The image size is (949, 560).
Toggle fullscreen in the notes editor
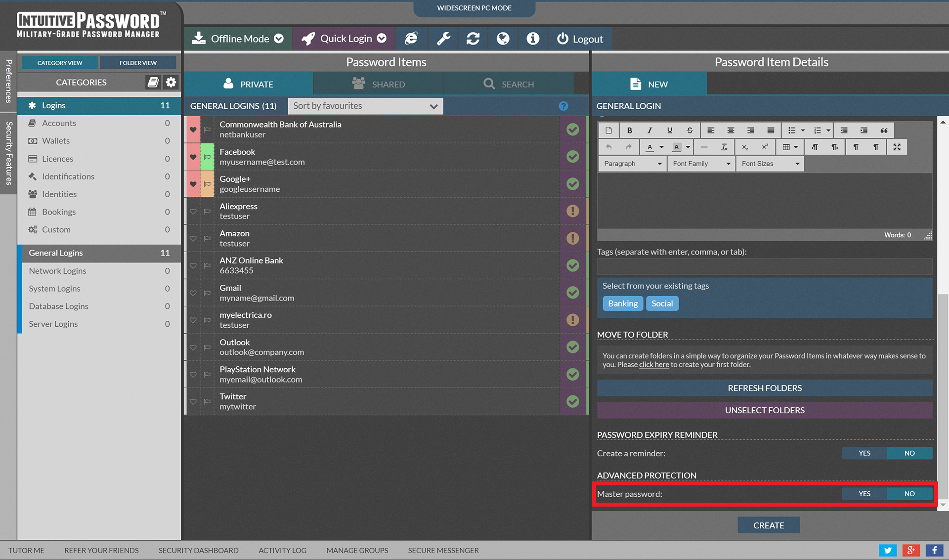pos(897,147)
